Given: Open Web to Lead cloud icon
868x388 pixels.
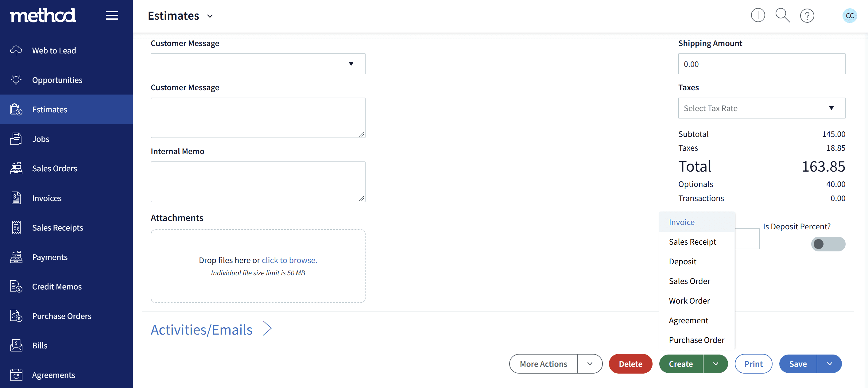Looking at the screenshot, I should 16,51.
